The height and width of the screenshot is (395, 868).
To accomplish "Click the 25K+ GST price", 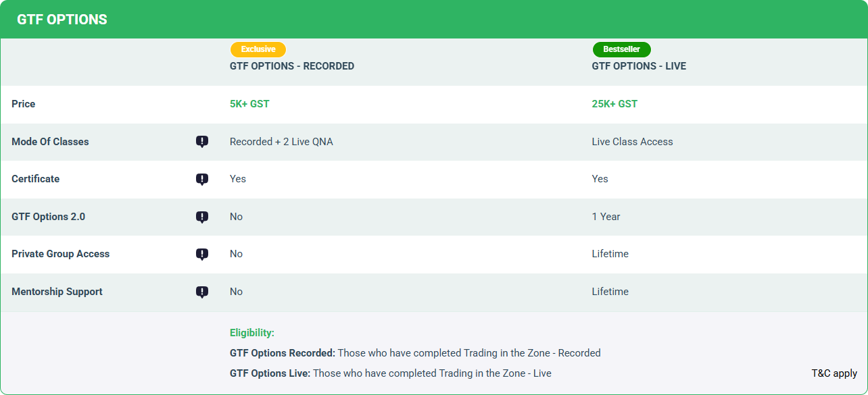I will (x=614, y=104).
